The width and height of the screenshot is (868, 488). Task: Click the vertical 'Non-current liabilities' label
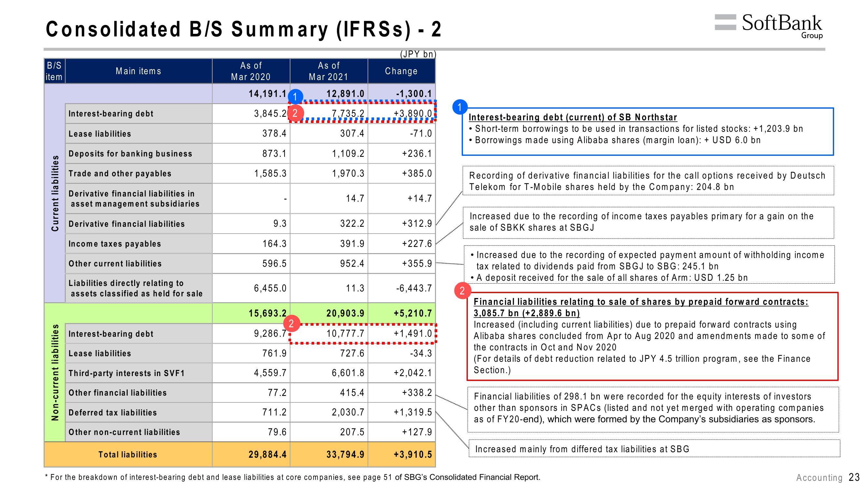click(55, 373)
